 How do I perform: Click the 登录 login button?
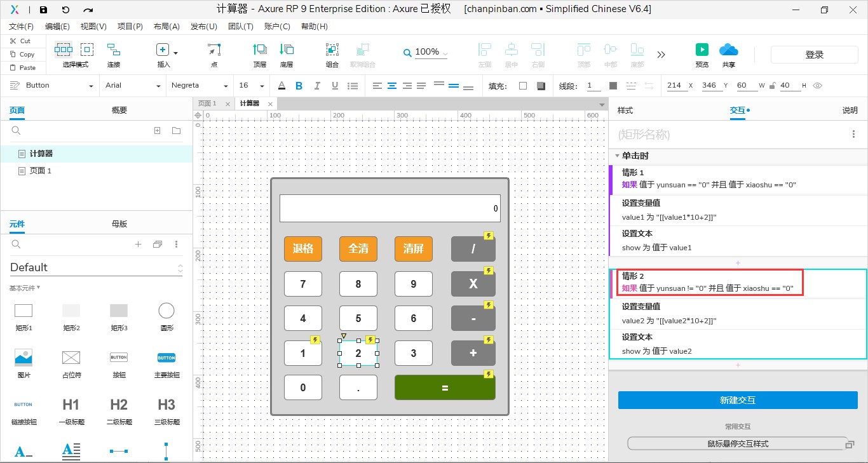pos(815,55)
